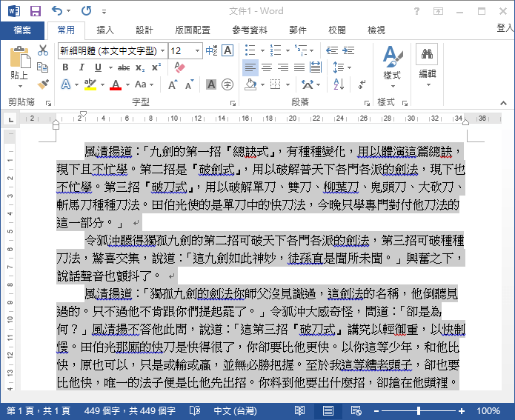Click the zoom slider handle in status bar
This screenshot has width=515, height=420.
(x=419, y=410)
